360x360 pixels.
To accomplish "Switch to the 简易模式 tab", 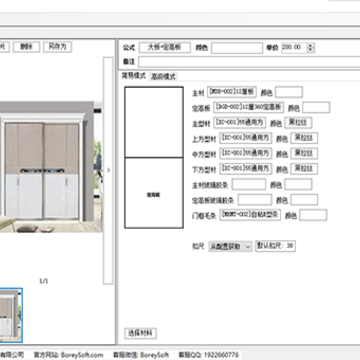I will [x=134, y=76].
